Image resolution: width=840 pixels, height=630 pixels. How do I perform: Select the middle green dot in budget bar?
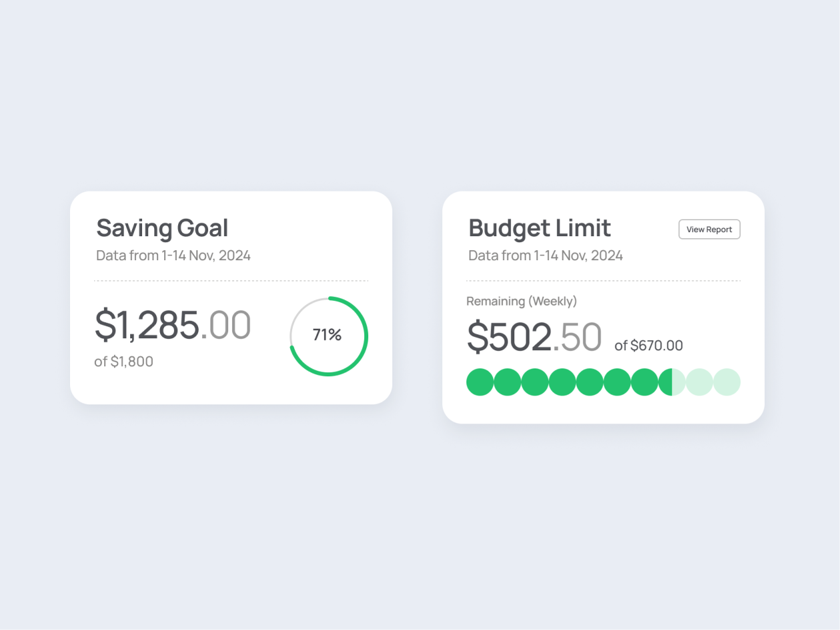[x=589, y=382]
